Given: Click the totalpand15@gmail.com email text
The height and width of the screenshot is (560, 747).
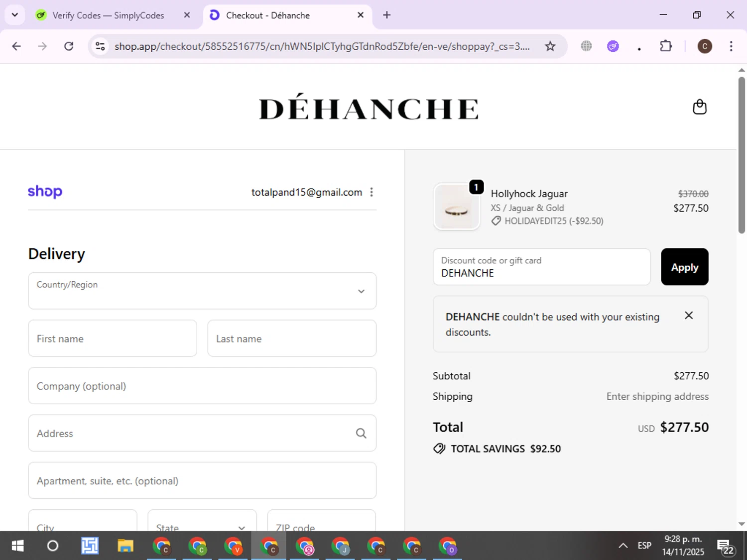Looking at the screenshot, I should pyautogui.click(x=307, y=192).
